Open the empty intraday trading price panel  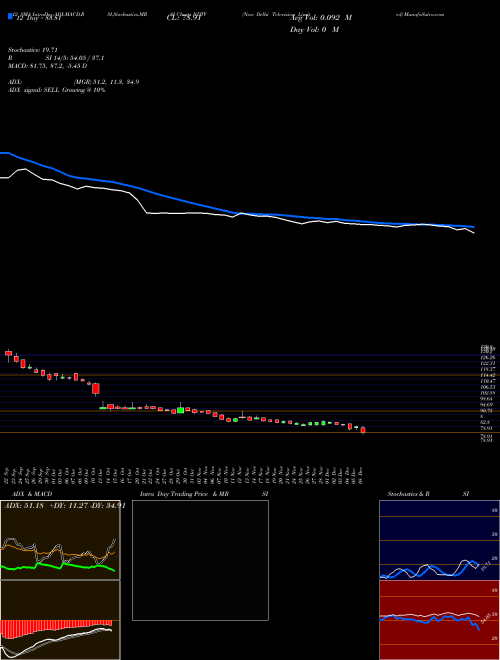click(200, 560)
